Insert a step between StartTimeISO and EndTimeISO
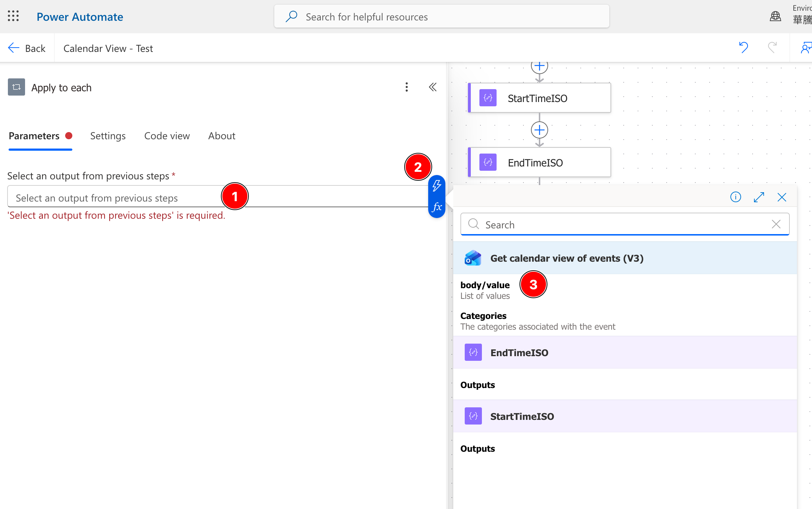This screenshot has width=812, height=509. click(540, 130)
